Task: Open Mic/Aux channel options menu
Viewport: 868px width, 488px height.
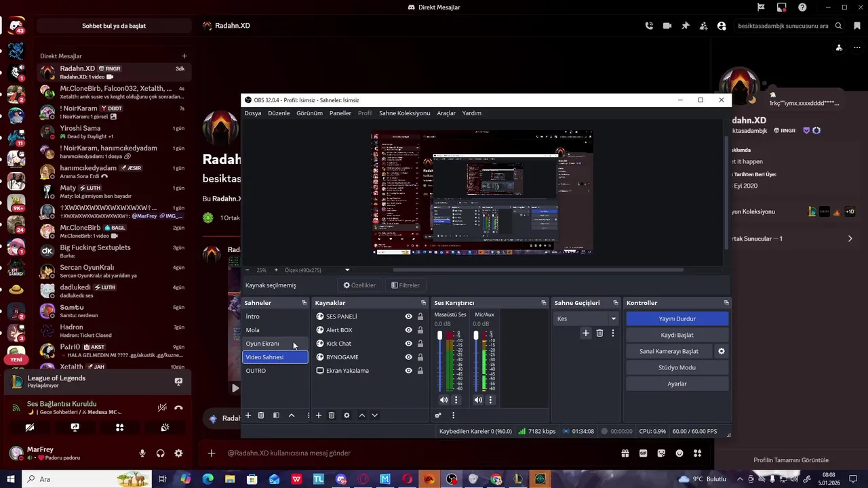Action: click(x=490, y=400)
